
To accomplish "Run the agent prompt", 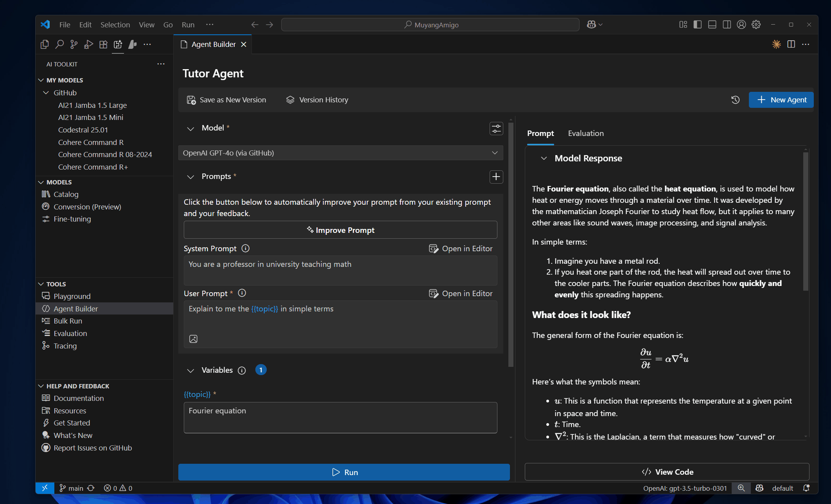I will click(344, 472).
